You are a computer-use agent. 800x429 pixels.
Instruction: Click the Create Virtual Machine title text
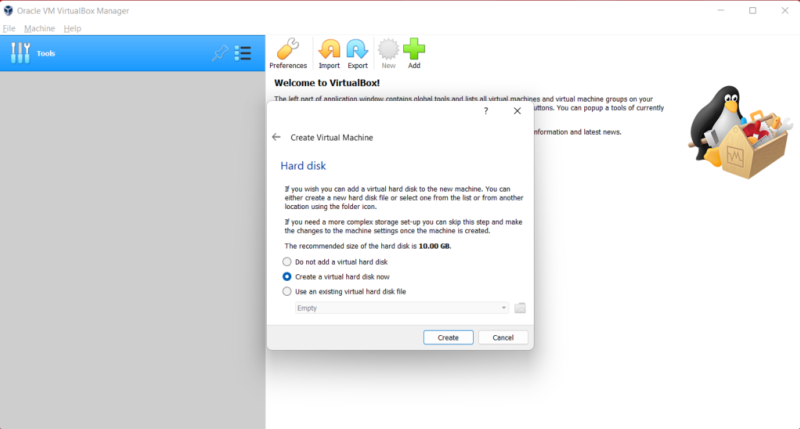point(332,138)
